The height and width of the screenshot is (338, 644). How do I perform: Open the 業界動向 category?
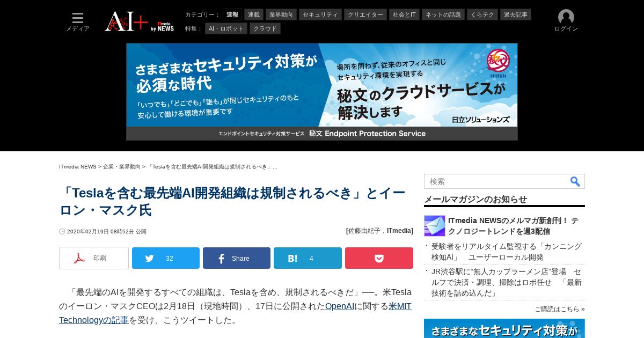coord(281,14)
